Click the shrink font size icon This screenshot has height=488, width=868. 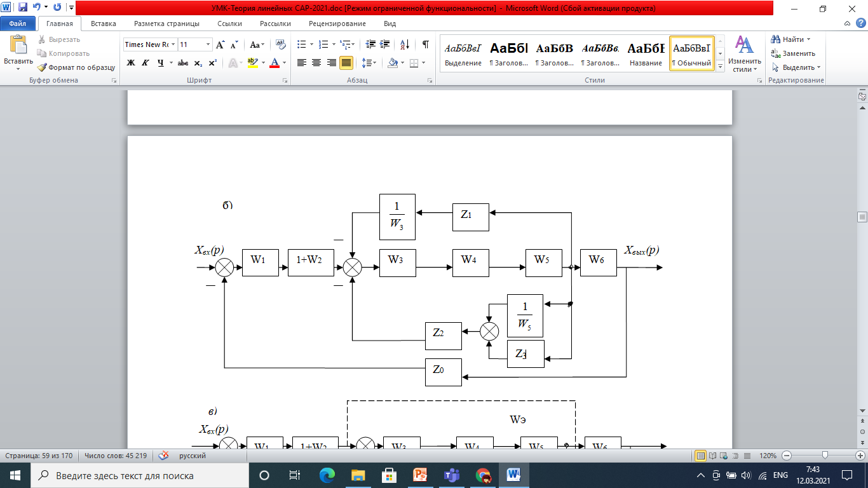point(234,45)
